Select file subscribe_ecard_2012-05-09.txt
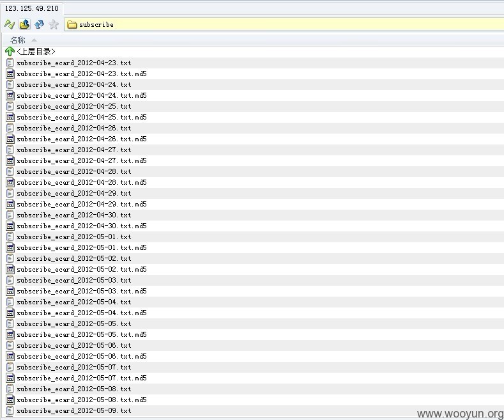 click(74, 411)
